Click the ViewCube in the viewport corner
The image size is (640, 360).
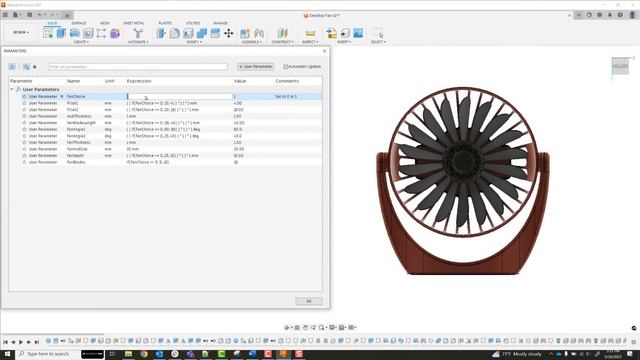pyautogui.click(x=620, y=66)
